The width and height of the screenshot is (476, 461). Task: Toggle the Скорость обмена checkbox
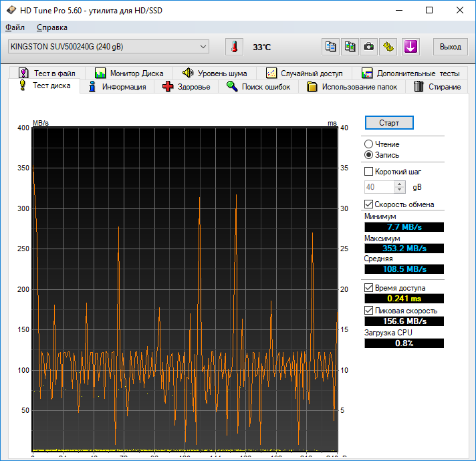[x=369, y=204]
